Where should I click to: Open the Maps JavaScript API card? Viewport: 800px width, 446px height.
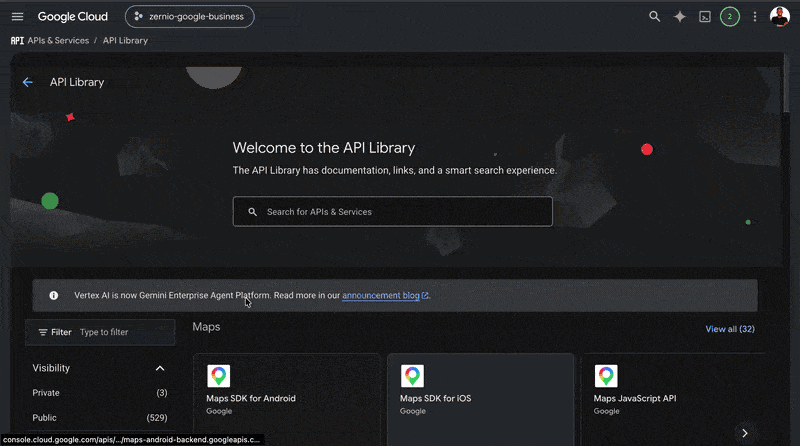pos(674,400)
